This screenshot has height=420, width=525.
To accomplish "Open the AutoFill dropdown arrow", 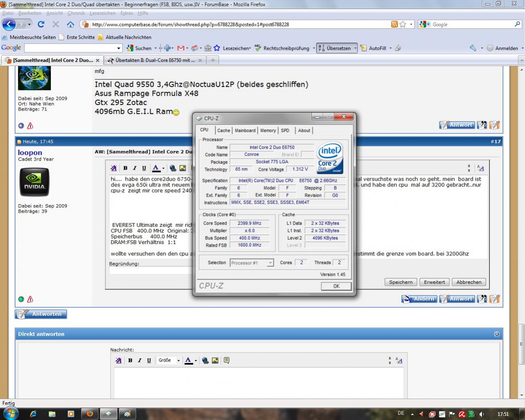I will coord(391,48).
